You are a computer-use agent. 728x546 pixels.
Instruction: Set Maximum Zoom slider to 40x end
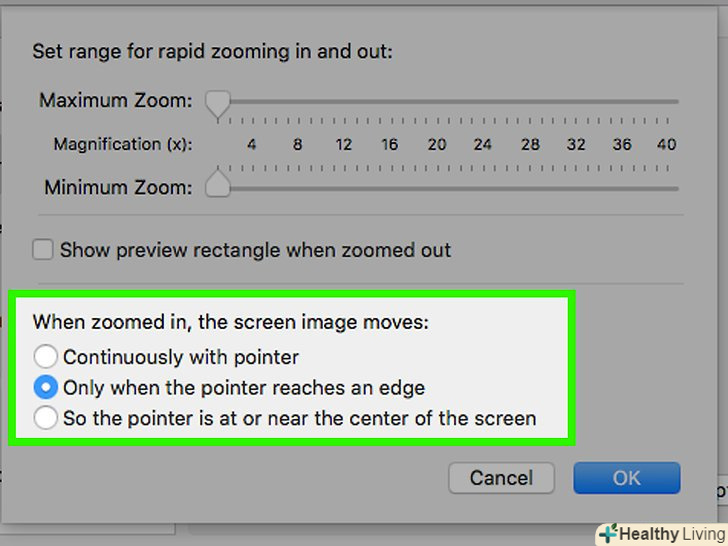coord(667,101)
